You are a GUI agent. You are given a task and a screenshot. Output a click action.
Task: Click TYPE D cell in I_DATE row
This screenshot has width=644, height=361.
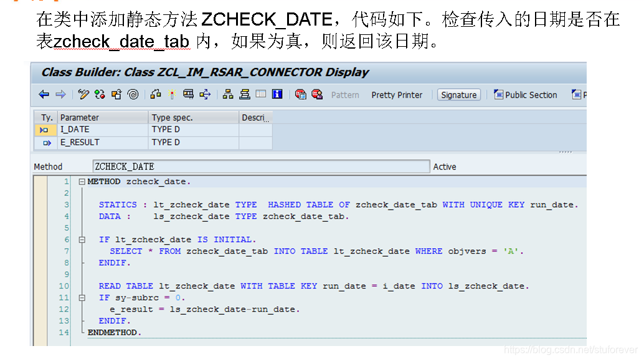coord(194,130)
